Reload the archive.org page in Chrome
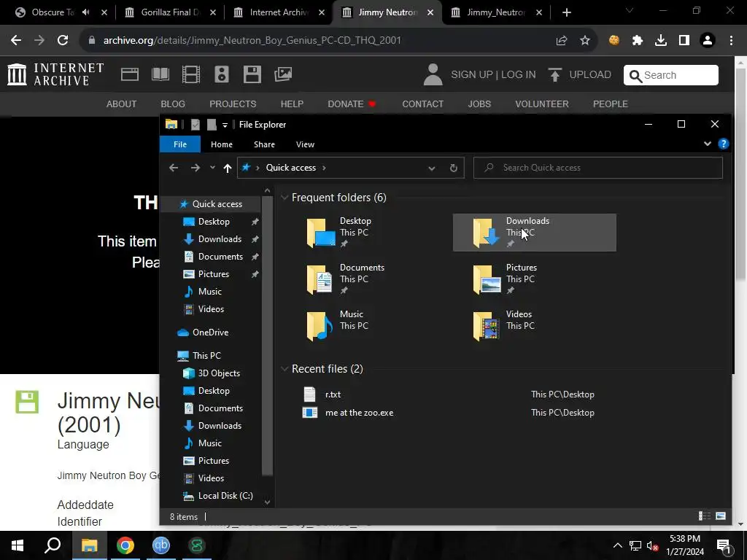Viewport: 747px width, 560px height. (x=63, y=40)
